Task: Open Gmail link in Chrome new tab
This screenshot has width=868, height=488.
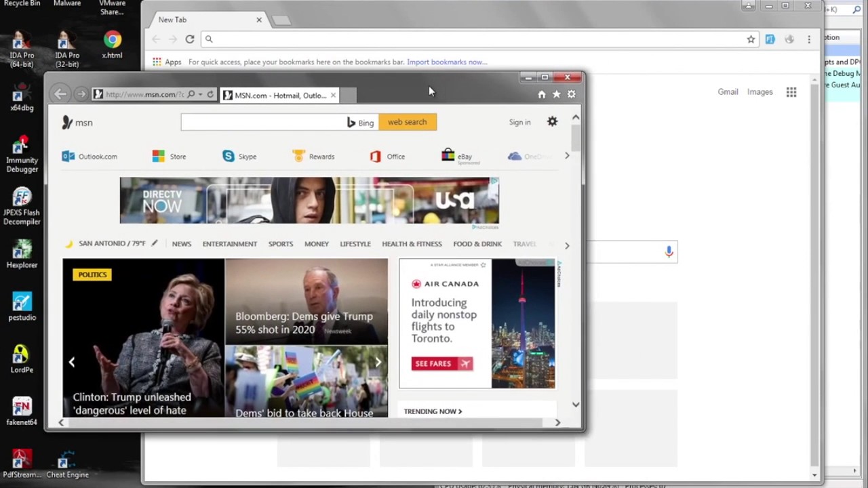Action: coord(728,92)
